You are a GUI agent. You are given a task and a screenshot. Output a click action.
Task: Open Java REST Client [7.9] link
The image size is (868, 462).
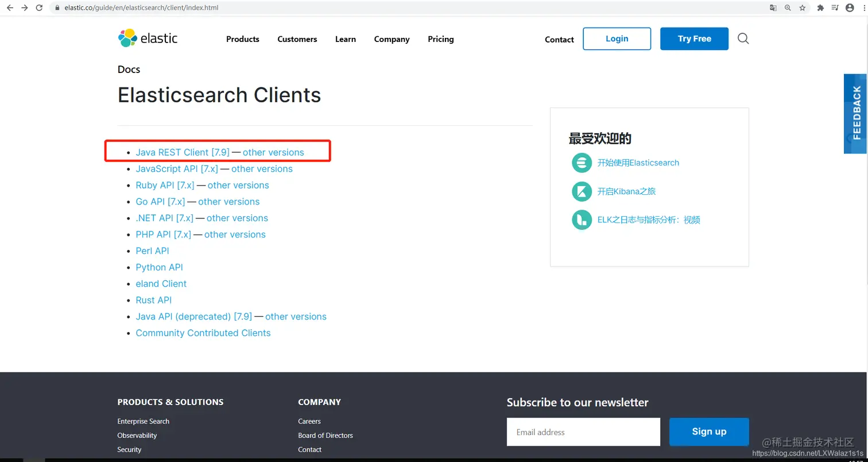click(x=183, y=152)
